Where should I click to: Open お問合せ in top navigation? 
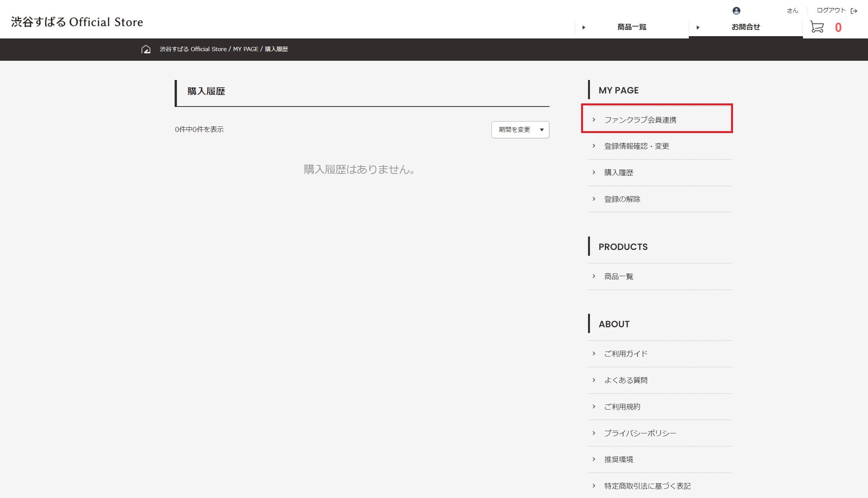tap(745, 27)
